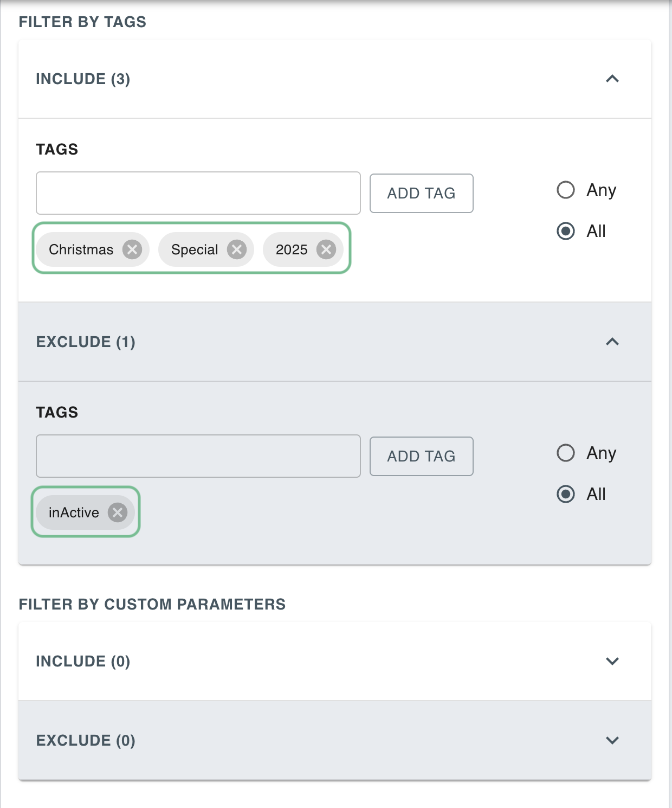Select Any for include tags

click(x=566, y=190)
